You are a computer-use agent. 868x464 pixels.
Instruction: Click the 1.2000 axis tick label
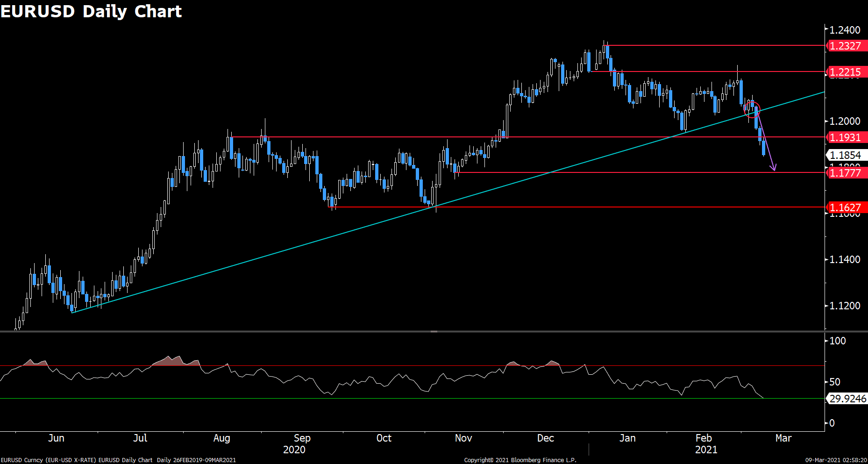(x=845, y=121)
